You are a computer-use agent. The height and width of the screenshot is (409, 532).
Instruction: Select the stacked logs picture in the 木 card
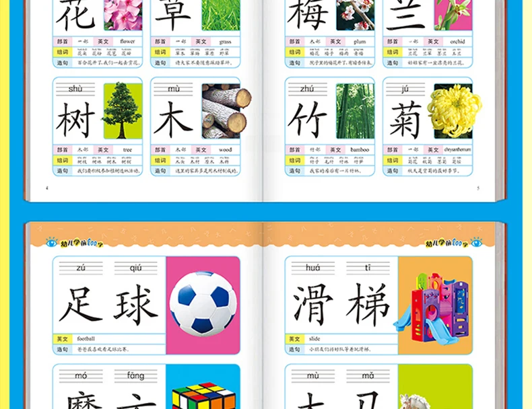[x=226, y=111]
